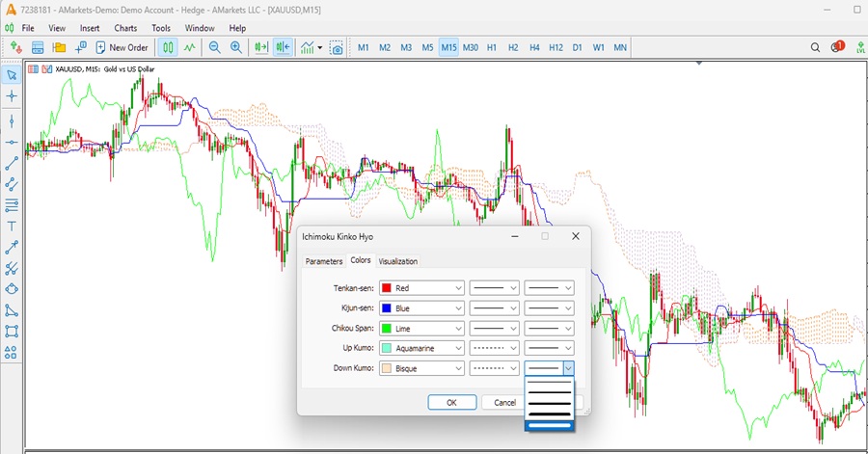Click the Depth of Market plus icon
The height and width of the screenshot is (454, 868).
point(81,47)
